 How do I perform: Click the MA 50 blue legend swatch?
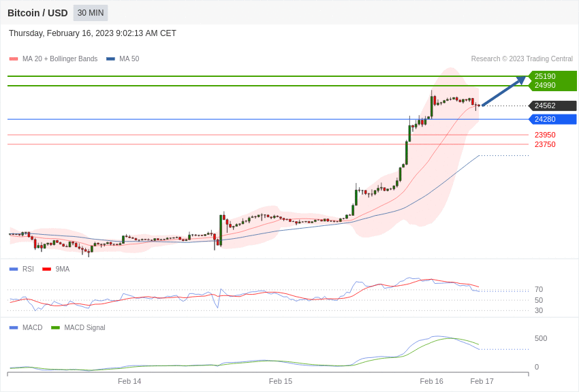click(x=110, y=59)
